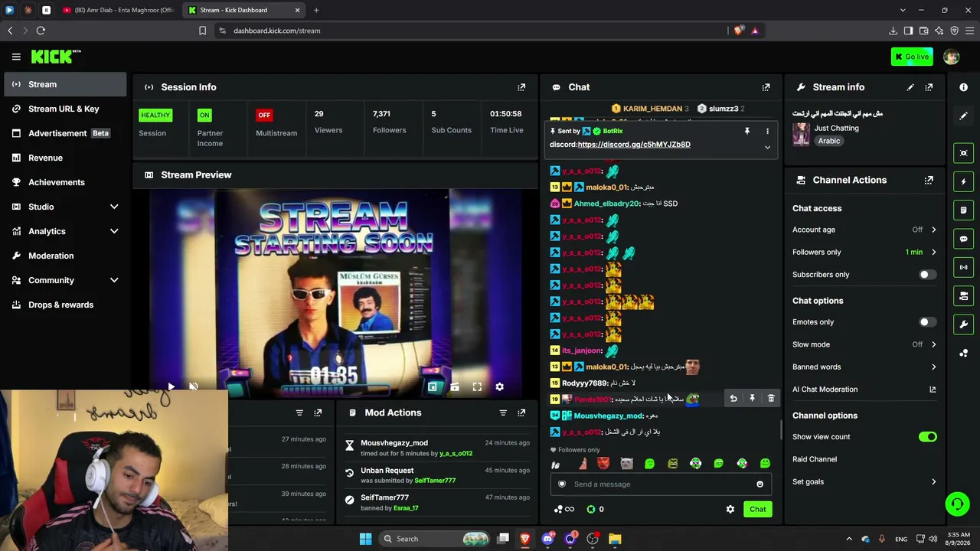Pop out the Chat panel
This screenshot has height=551, width=980.
pos(766,87)
